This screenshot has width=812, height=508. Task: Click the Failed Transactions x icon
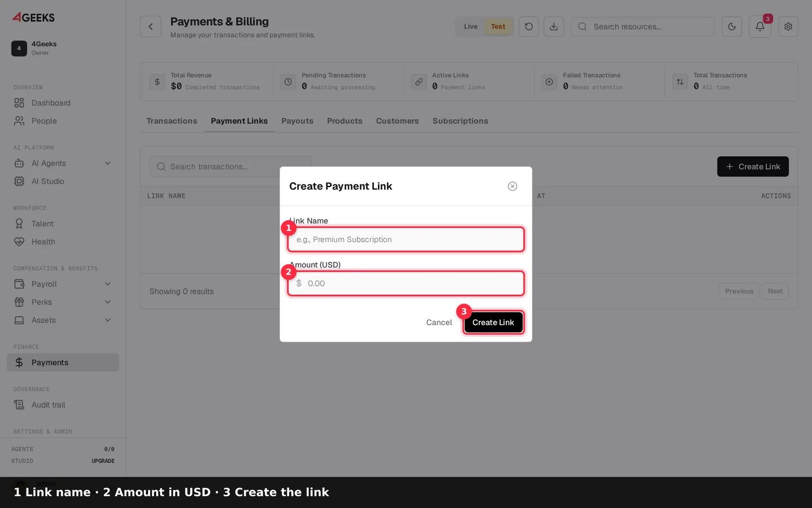click(x=549, y=82)
